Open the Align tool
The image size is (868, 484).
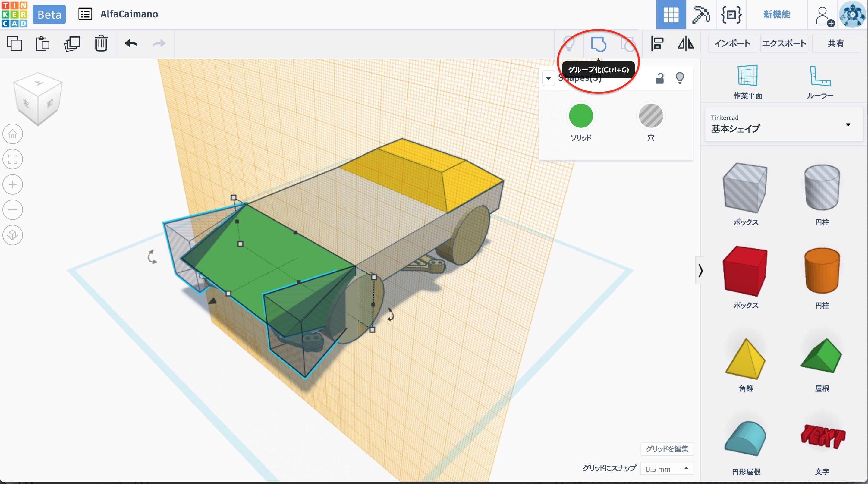(657, 44)
